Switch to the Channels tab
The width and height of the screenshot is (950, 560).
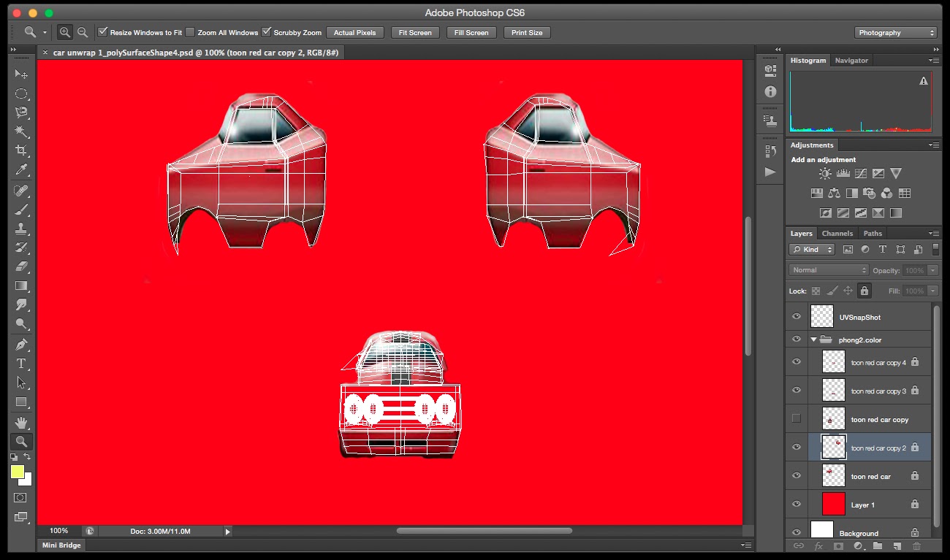[x=837, y=233]
